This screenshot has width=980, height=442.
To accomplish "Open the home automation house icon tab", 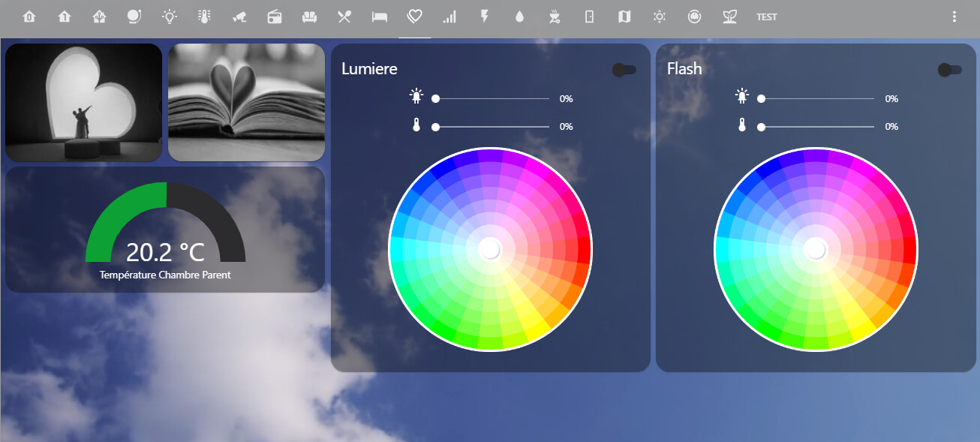I will [x=99, y=17].
